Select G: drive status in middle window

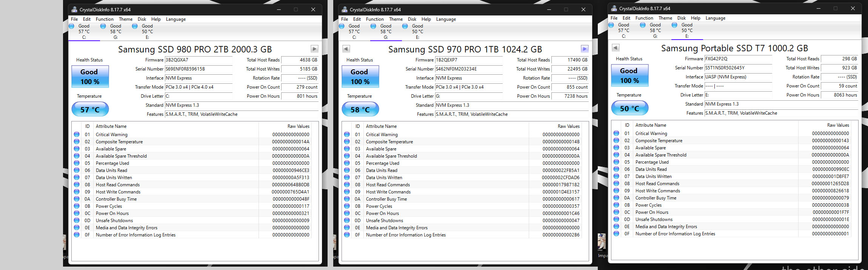(386, 32)
